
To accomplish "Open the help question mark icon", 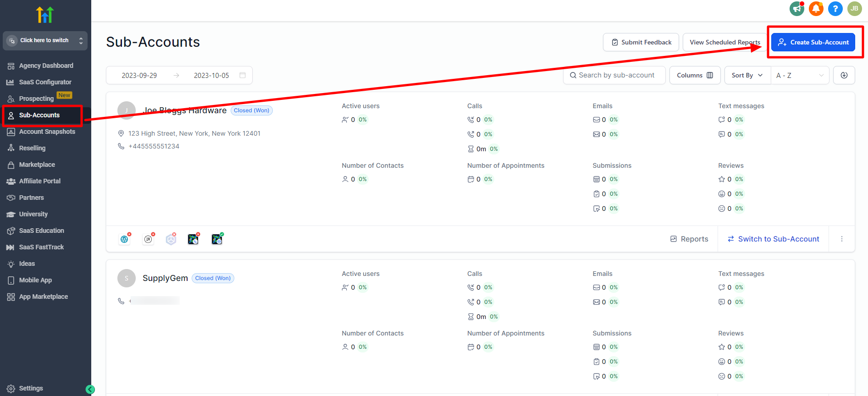I will 835,9.
